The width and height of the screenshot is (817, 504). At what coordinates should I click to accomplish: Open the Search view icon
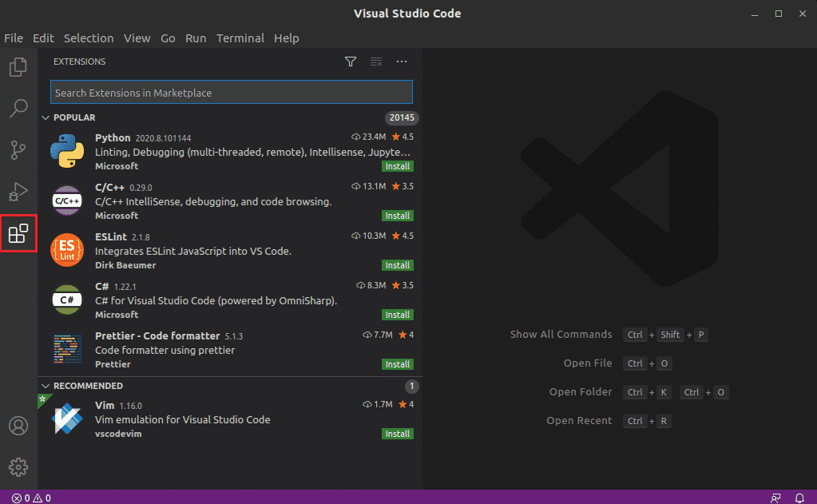(x=18, y=108)
